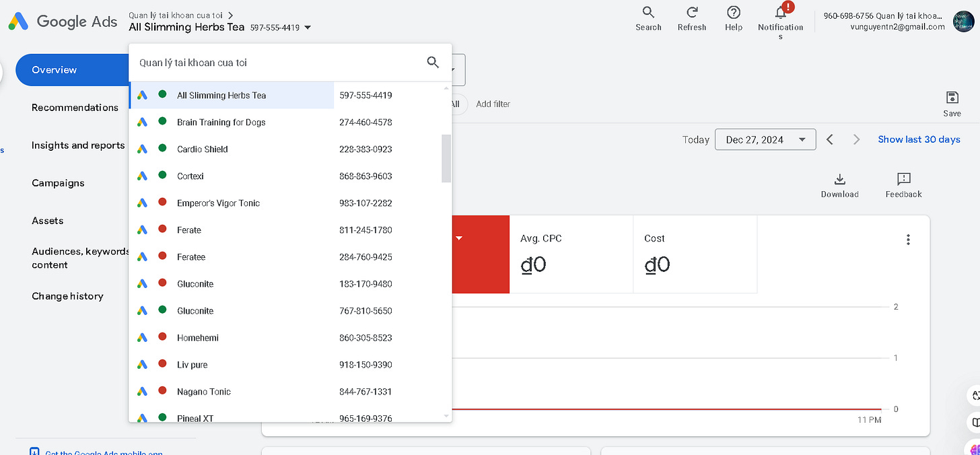Click the magnifier in account search box
The height and width of the screenshot is (455, 980).
pos(433,63)
